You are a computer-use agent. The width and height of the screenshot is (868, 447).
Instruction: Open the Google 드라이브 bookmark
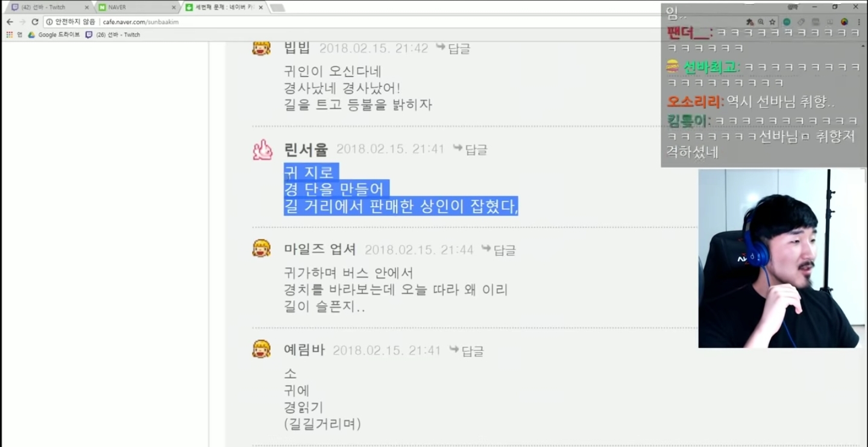click(x=54, y=35)
